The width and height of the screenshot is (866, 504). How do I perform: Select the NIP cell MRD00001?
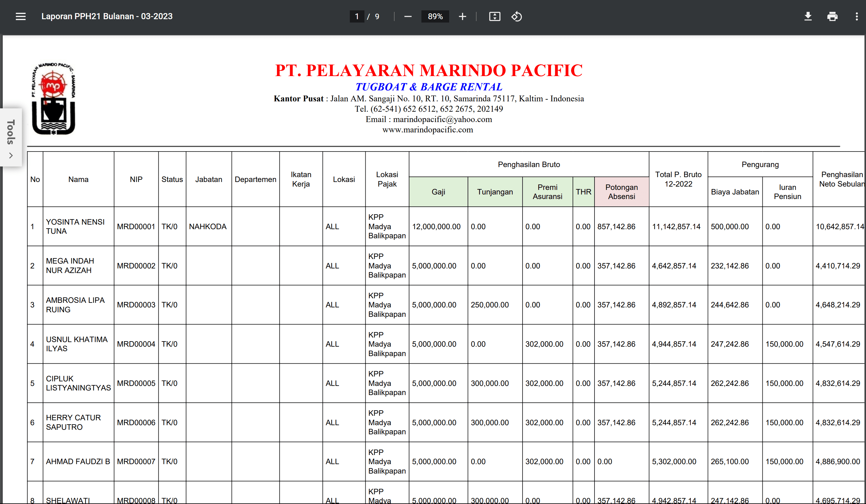(x=136, y=227)
